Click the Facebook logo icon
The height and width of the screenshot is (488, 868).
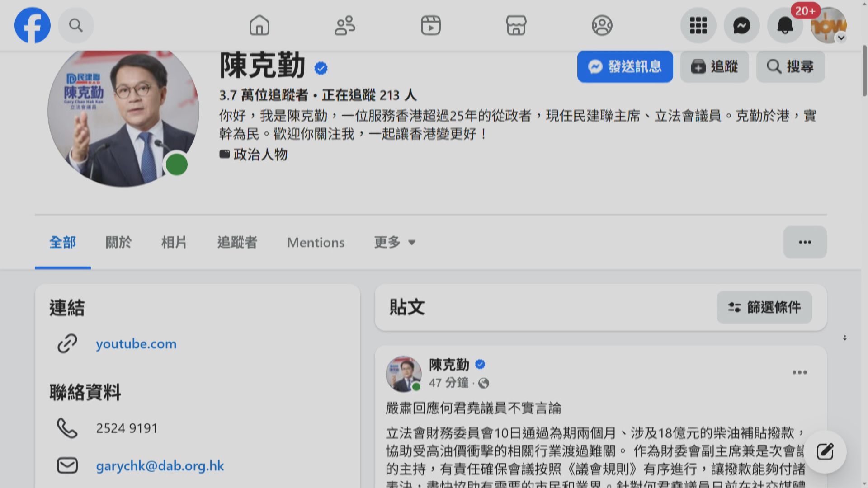pos(33,25)
